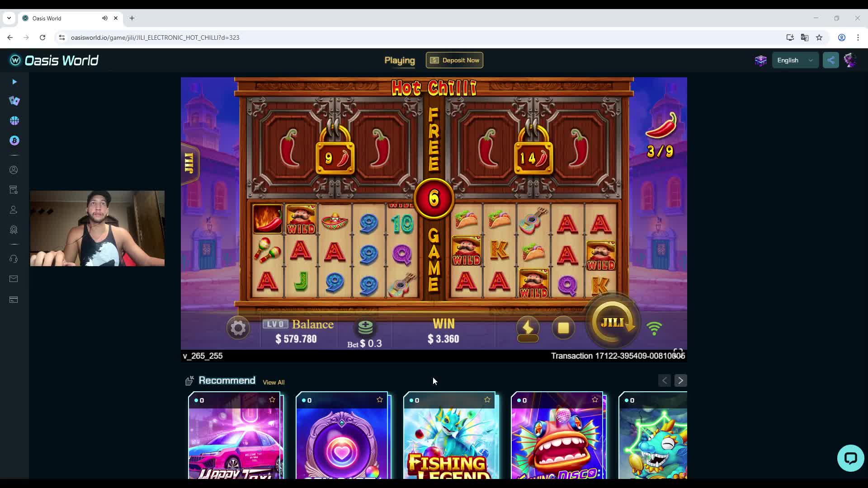This screenshot has height=488, width=868.
Task: Click the bet amount coin stack icon
Action: tap(365, 327)
